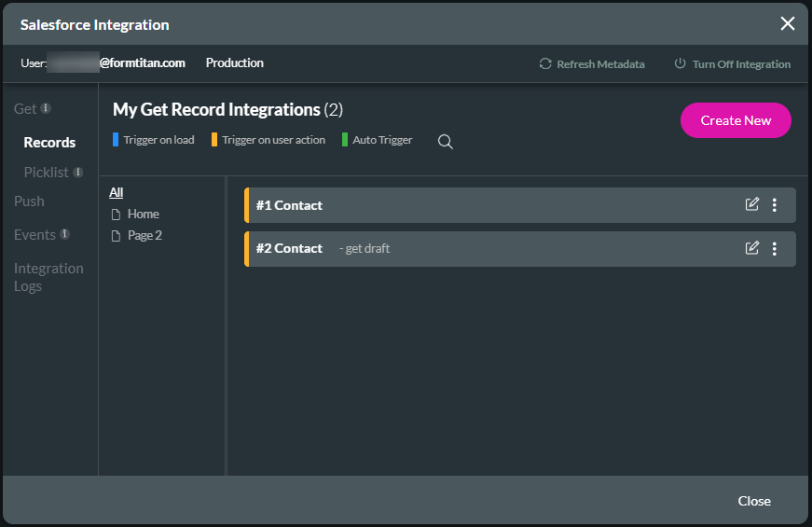Open more options for #2 Contact
Image resolution: width=812 pixels, height=527 pixels.
click(774, 249)
